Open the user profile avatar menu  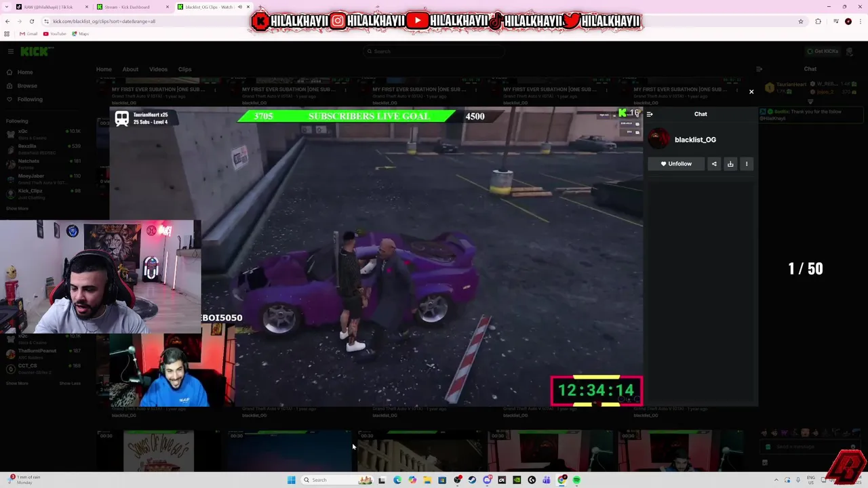point(850,52)
